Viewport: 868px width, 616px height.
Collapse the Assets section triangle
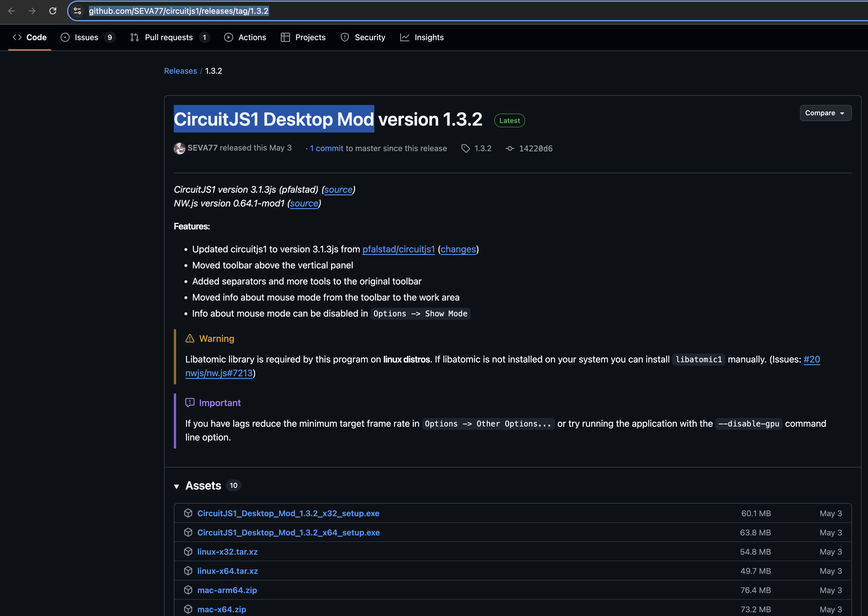(176, 486)
